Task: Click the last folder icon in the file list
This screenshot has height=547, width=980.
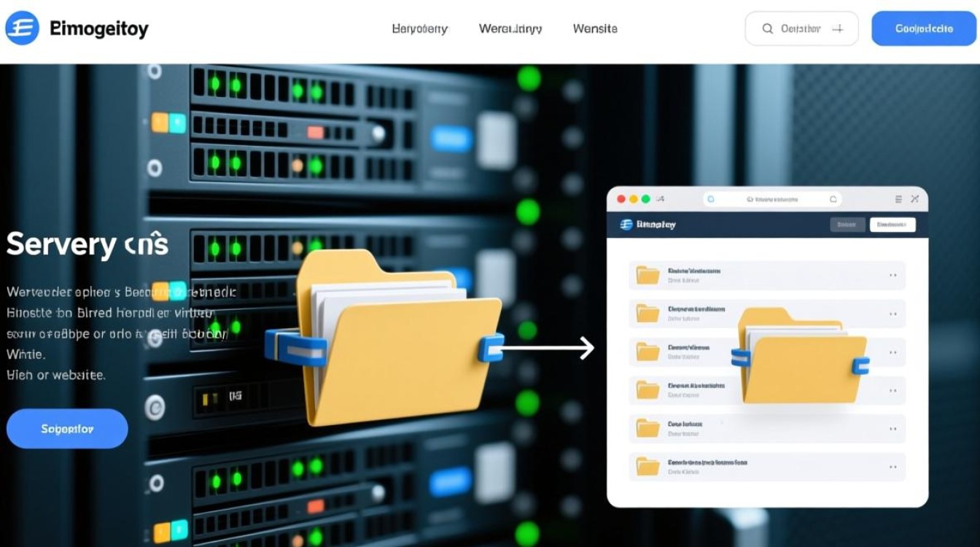Action: [647, 465]
